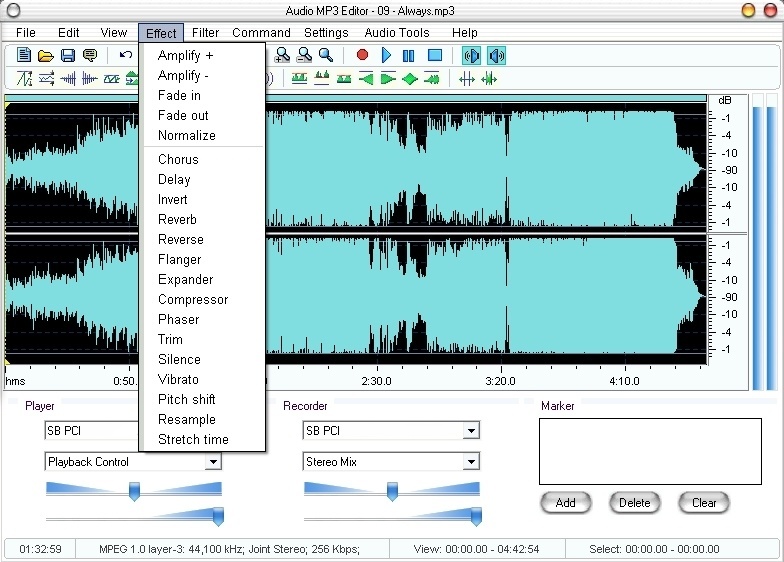The image size is (784, 562).
Task: Open the Edit menu
Action: point(68,32)
